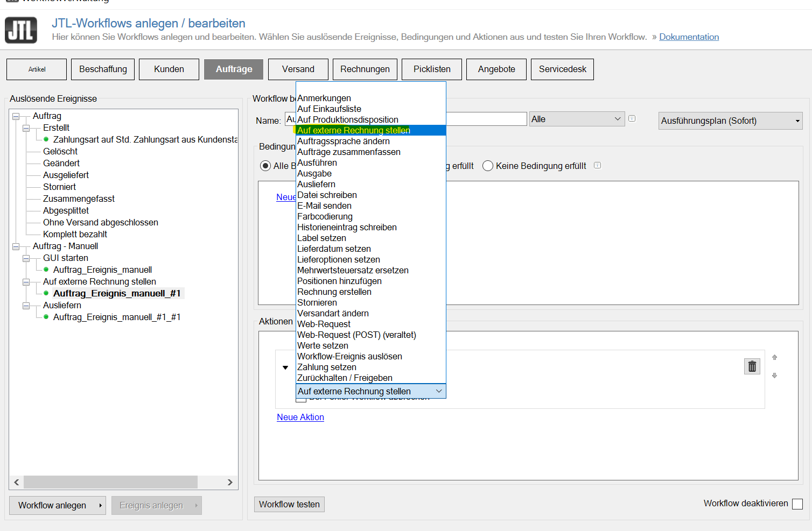Collapse the GUI starten node
Viewport: 812px width, 531px height.
tap(26, 258)
